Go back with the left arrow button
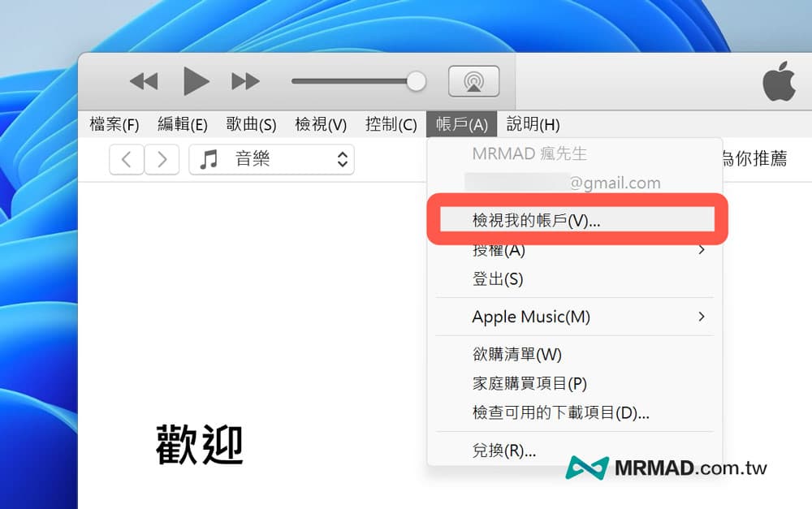The width and height of the screenshot is (812, 509). (127, 159)
